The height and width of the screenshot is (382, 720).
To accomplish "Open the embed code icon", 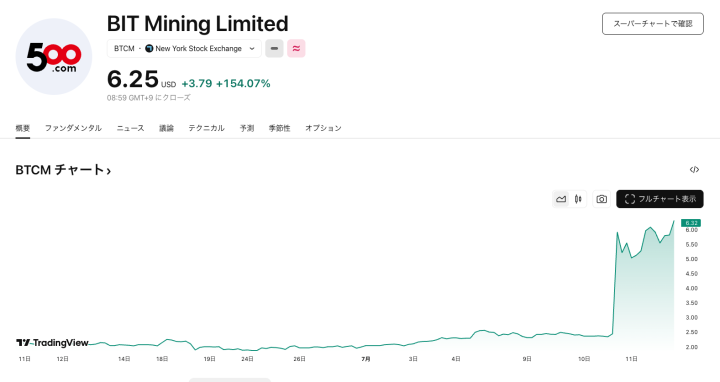I will (694, 170).
